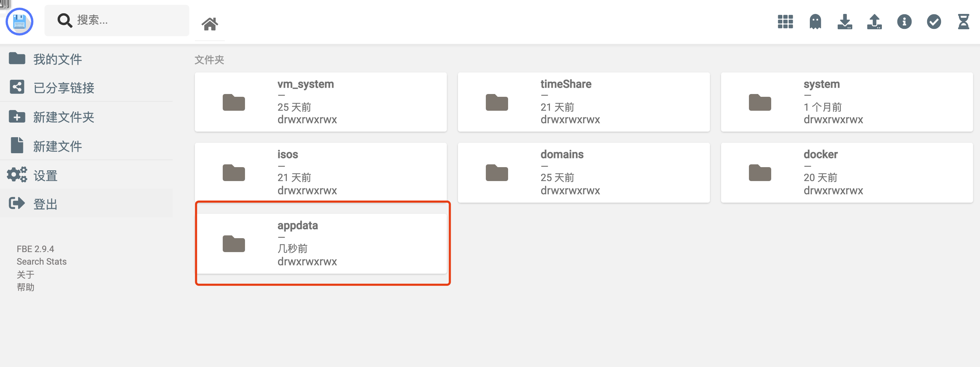Click the share icon beside 已分享链接
The width and height of the screenshot is (980, 367).
coord(17,87)
